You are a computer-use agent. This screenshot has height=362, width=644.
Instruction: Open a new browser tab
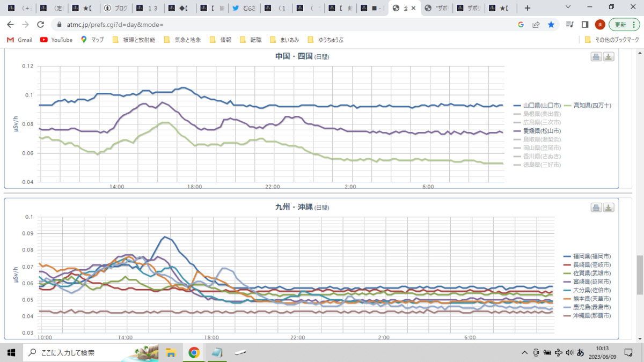pyautogui.click(x=528, y=8)
